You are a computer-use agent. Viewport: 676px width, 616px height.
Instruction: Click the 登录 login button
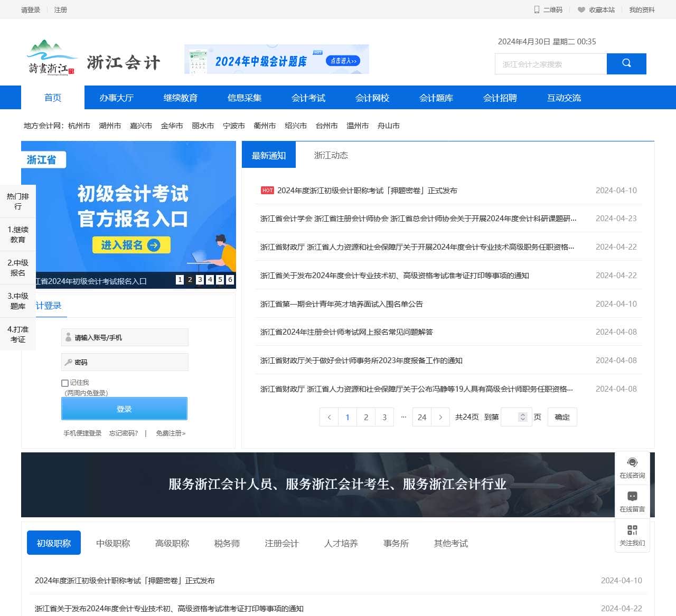tap(124, 408)
